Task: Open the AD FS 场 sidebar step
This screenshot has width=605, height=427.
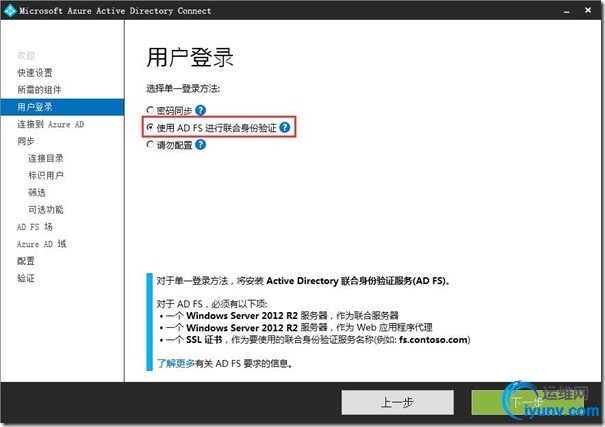Action: pyautogui.click(x=35, y=227)
